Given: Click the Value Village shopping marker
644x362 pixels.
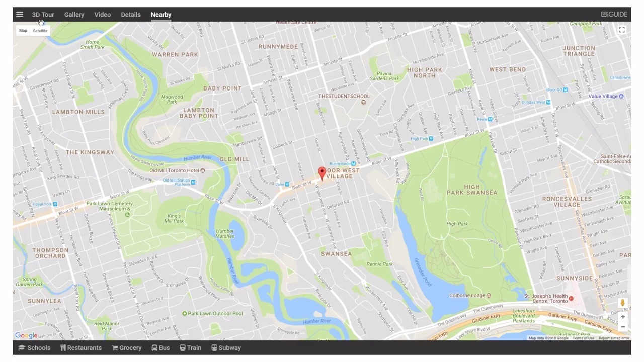Looking at the screenshot, I should 621,96.
